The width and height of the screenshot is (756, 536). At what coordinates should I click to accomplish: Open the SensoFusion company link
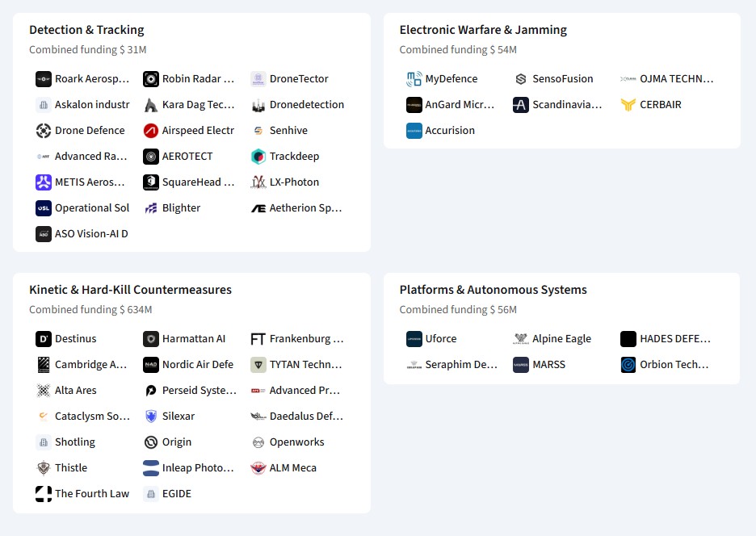coord(562,79)
